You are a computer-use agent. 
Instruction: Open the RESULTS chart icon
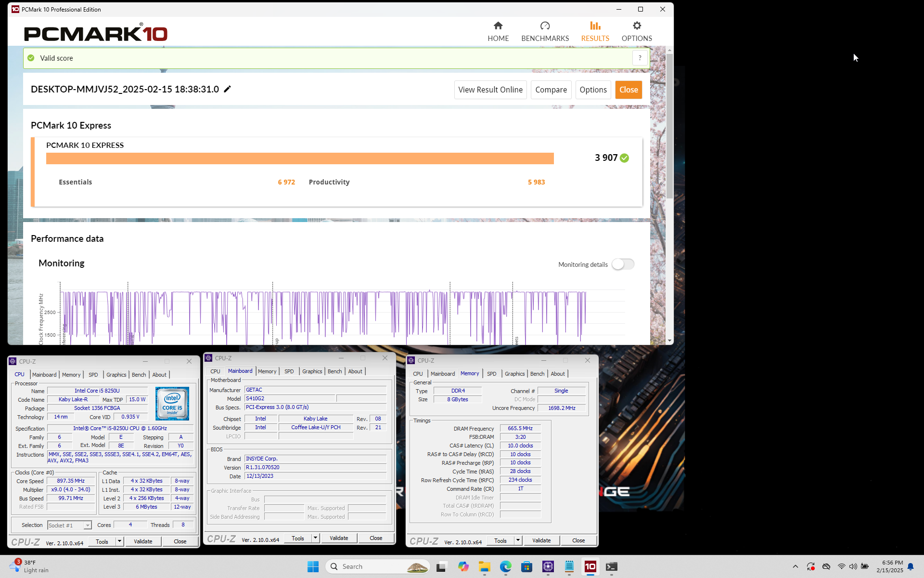coord(595,26)
